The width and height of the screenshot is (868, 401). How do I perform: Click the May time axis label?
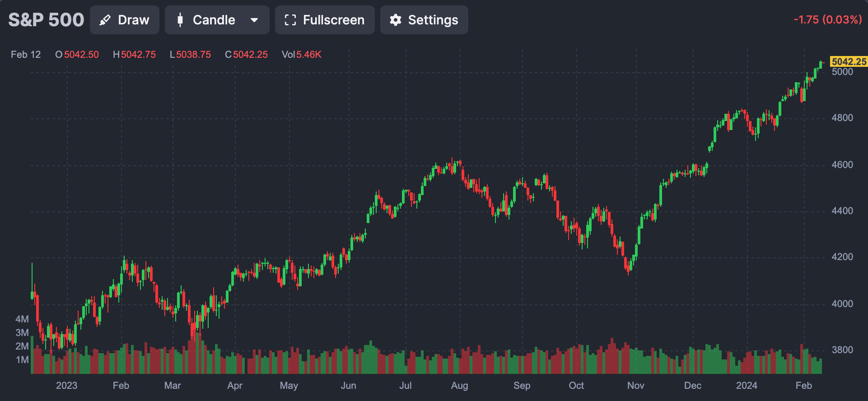click(x=289, y=386)
